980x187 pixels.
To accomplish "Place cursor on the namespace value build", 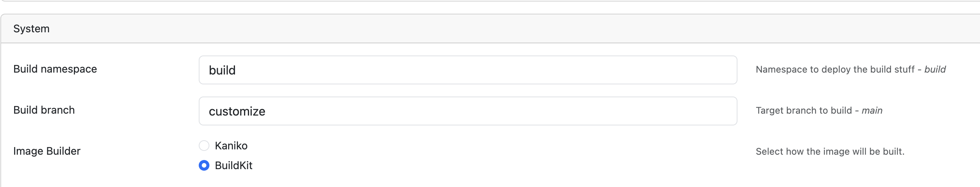I will pos(222,70).
